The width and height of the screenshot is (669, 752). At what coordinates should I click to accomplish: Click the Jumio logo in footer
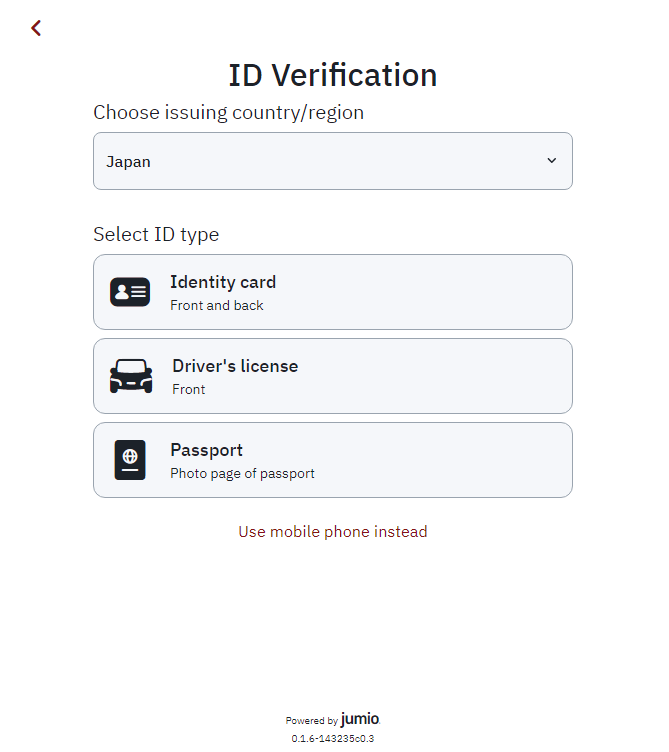click(x=360, y=719)
